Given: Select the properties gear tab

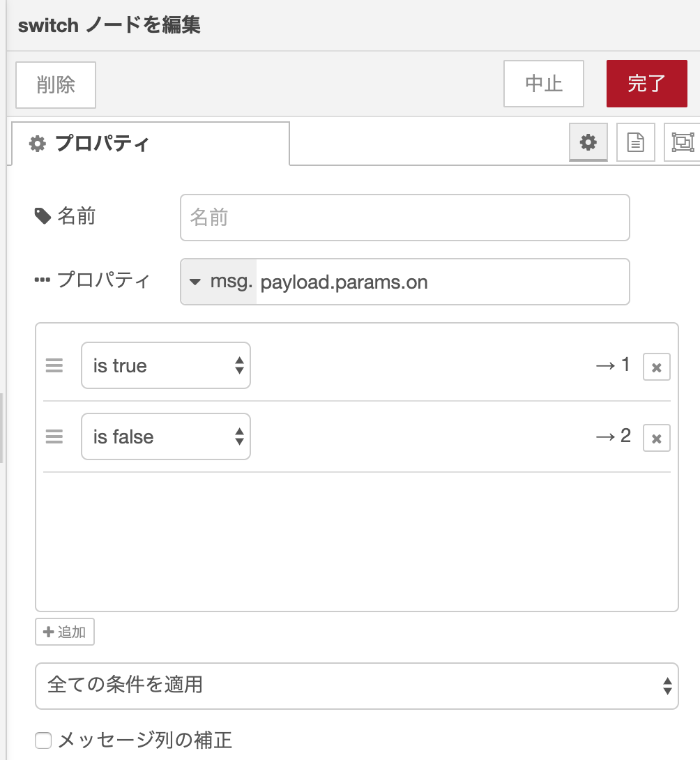Looking at the screenshot, I should click(x=588, y=142).
